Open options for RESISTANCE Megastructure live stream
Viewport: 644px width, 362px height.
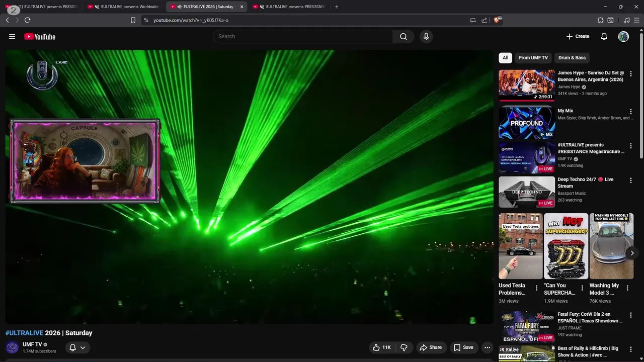[x=631, y=146]
